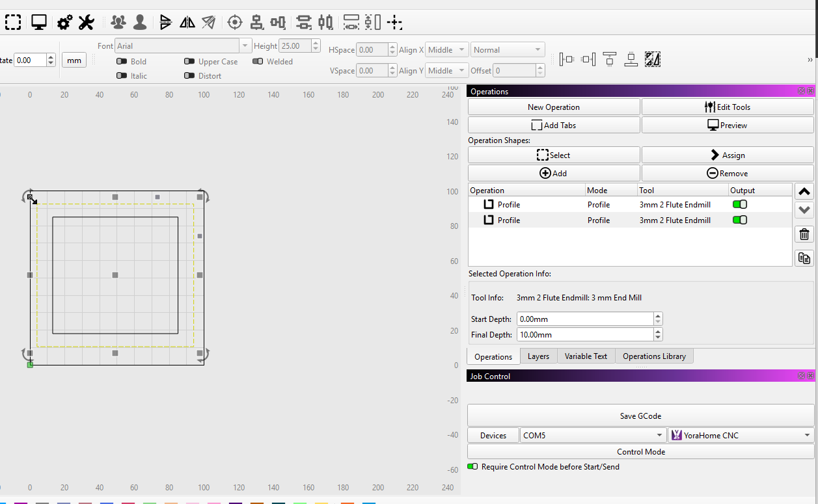Pick the dark purple swatch in color palette
The width and height of the screenshot is (818, 504).
(x=236, y=503)
